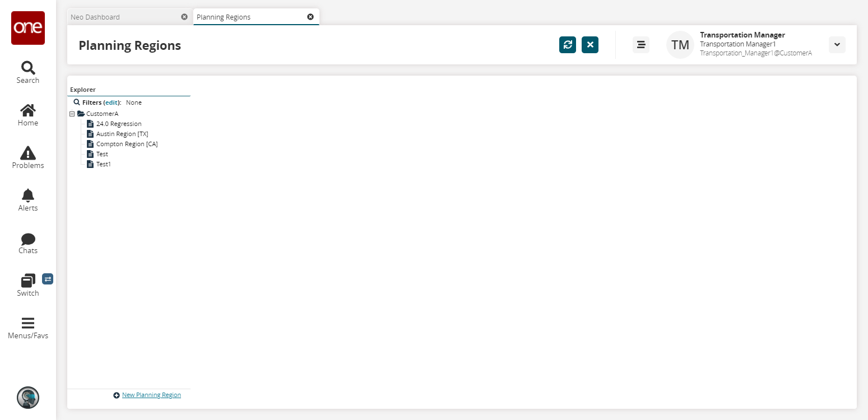Click the New Planning Region link
This screenshot has width=868, height=420.
point(151,395)
